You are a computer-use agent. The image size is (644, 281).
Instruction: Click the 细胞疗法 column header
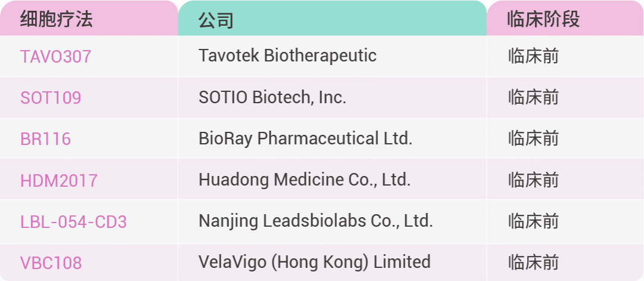click(x=56, y=20)
